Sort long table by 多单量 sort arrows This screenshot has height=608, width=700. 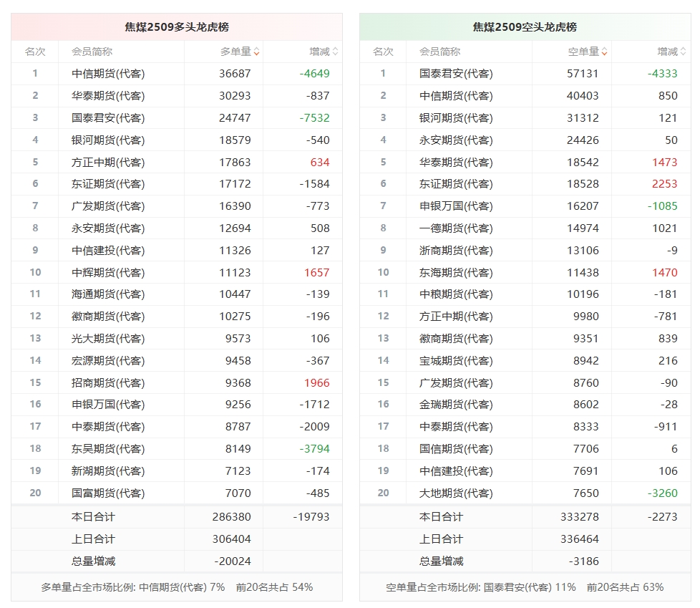click(257, 52)
